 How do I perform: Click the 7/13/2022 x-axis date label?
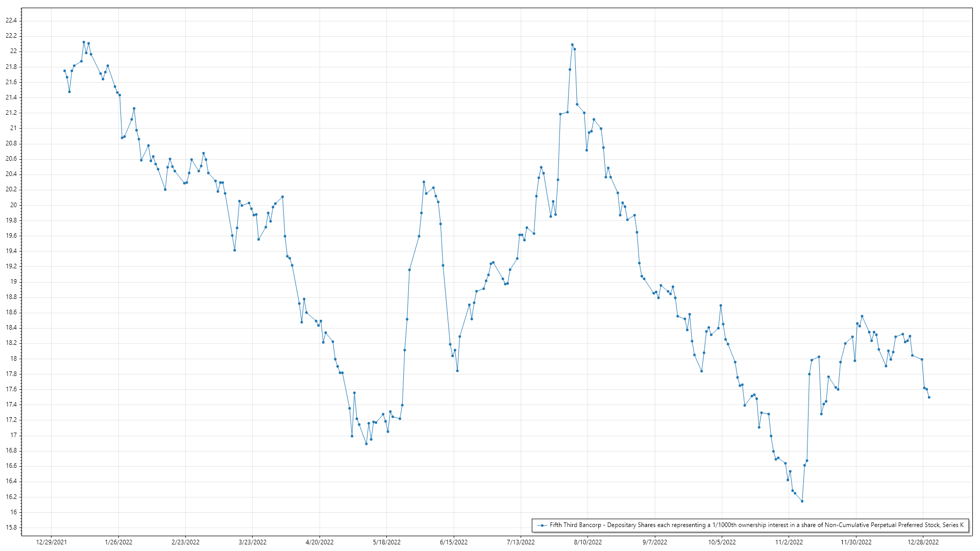point(521,542)
